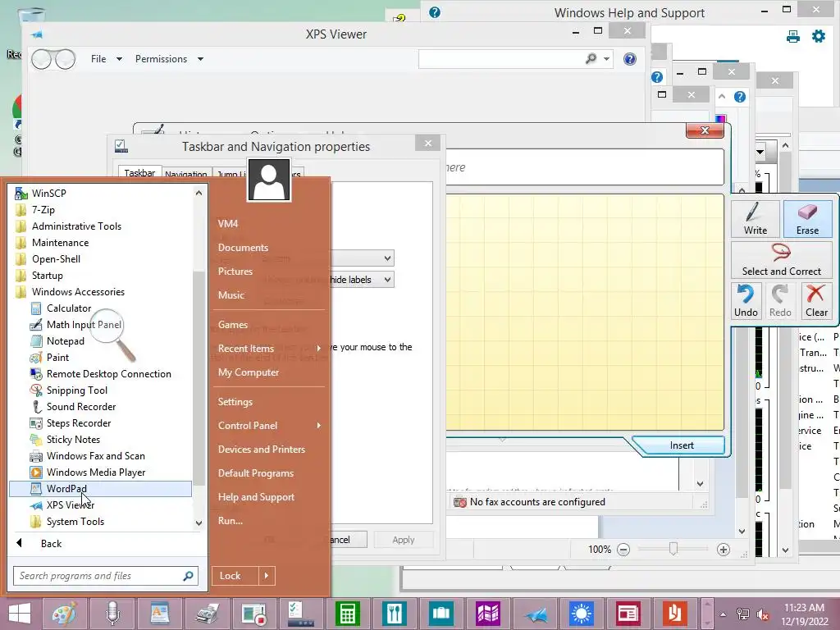
Task: Open Help and Support from start menu
Action: tap(256, 497)
